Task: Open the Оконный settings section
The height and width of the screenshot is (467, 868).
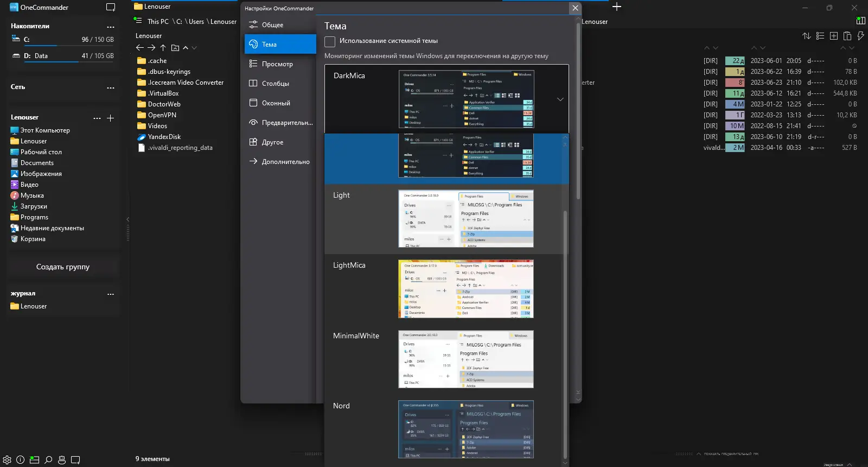Action: pyautogui.click(x=280, y=103)
